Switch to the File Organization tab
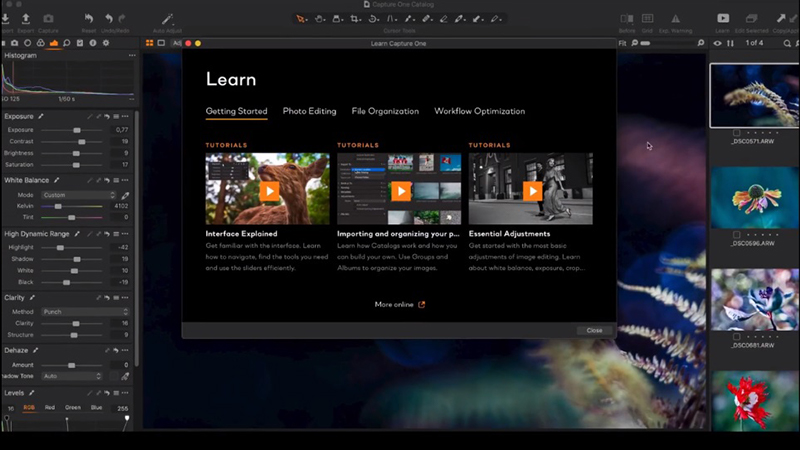Image resolution: width=800 pixels, height=450 pixels. tap(385, 111)
